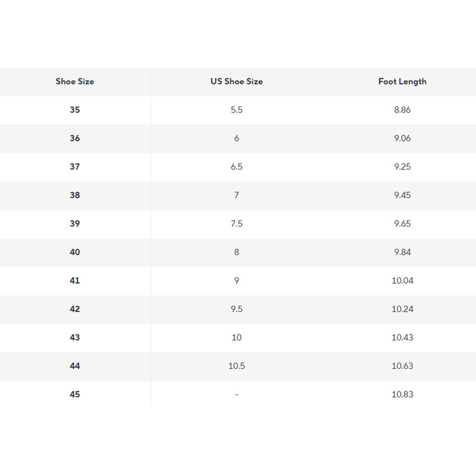Click shoe size 41 row label
This screenshot has width=476, height=476.
point(75,281)
